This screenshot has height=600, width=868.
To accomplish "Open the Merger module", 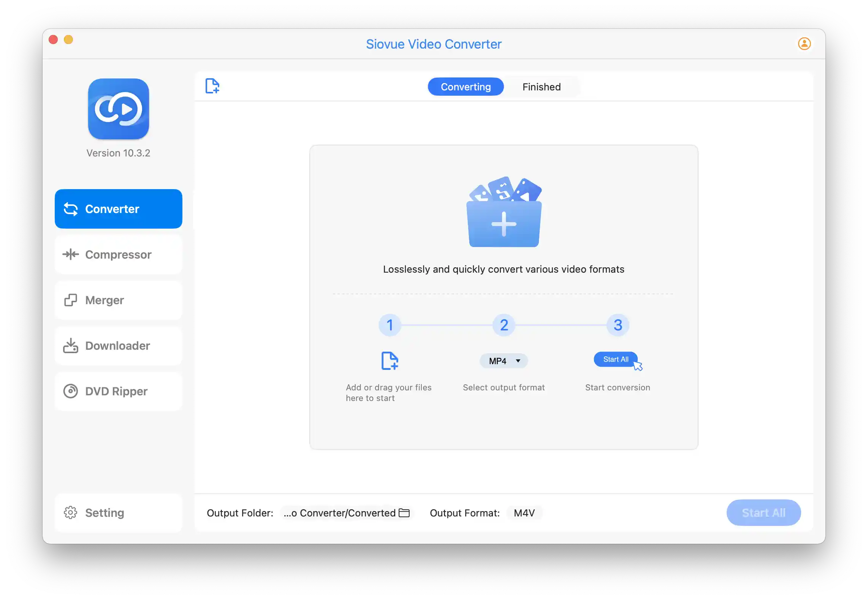I will tap(119, 300).
